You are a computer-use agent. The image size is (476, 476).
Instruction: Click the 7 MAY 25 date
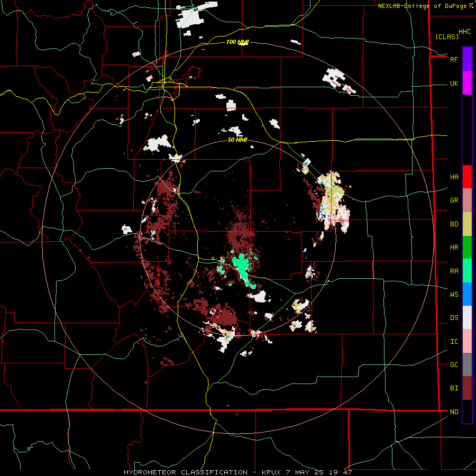tap(305, 472)
